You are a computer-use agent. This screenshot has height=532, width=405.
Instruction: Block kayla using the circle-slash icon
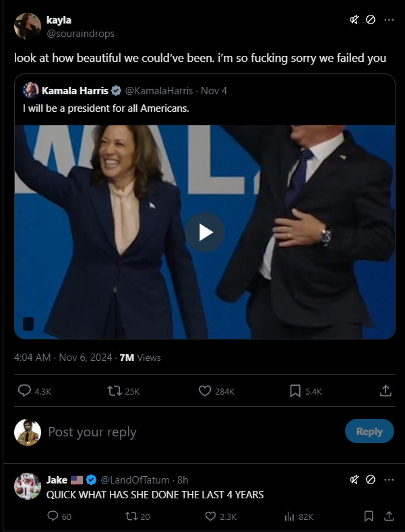pyautogui.click(x=370, y=20)
